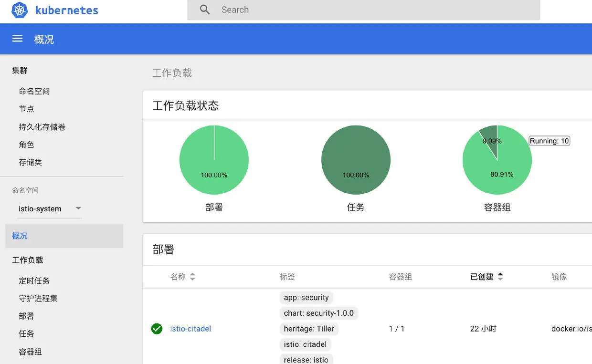The image size is (592, 364).
Task: Open the hamburger navigation menu
Action: [x=18, y=39]
